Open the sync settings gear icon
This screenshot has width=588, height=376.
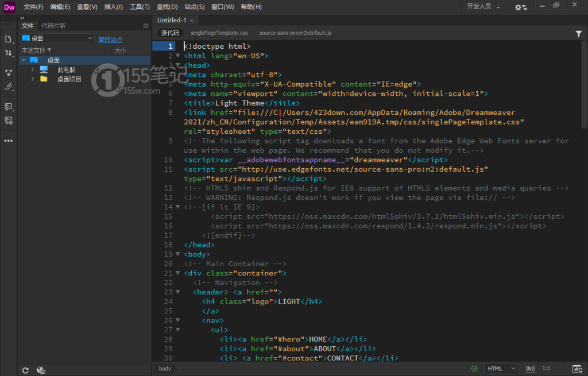coord(520,7)
